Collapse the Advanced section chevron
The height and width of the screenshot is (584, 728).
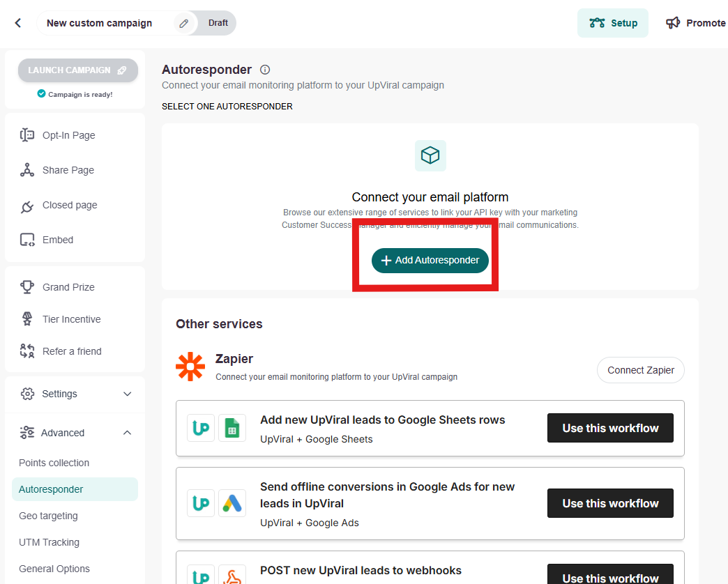tap(127, 432)
